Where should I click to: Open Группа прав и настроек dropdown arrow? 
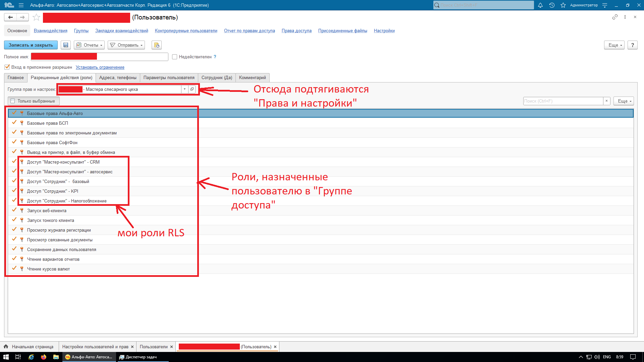point(184,89)
